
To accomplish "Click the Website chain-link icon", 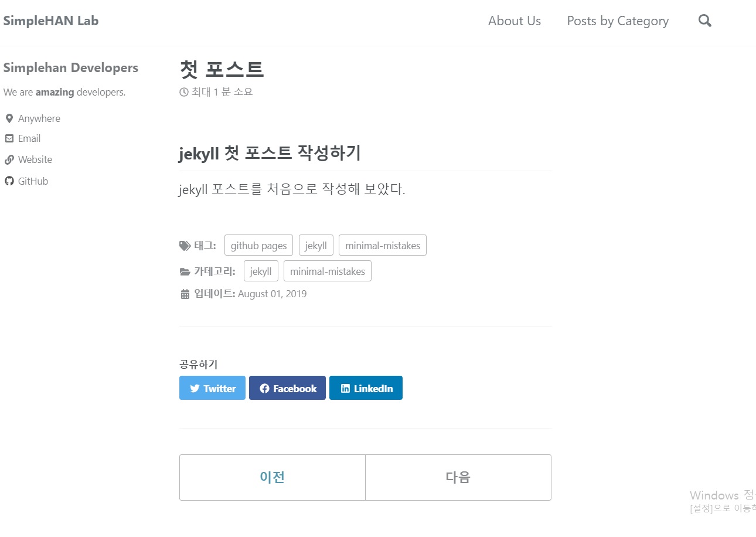I will click(9, 159).
